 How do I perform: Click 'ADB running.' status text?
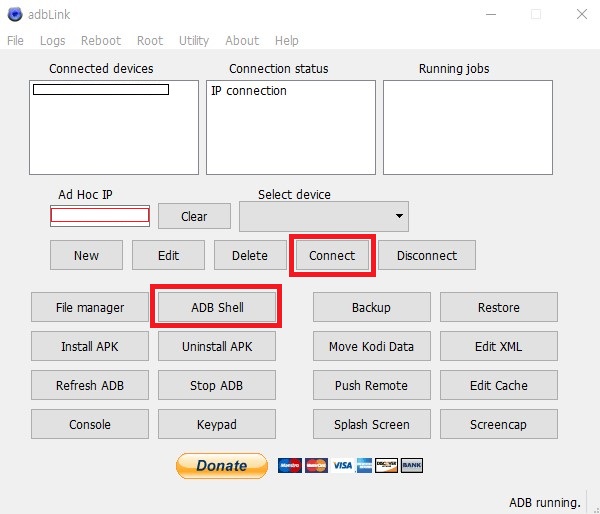click(545, 503)
